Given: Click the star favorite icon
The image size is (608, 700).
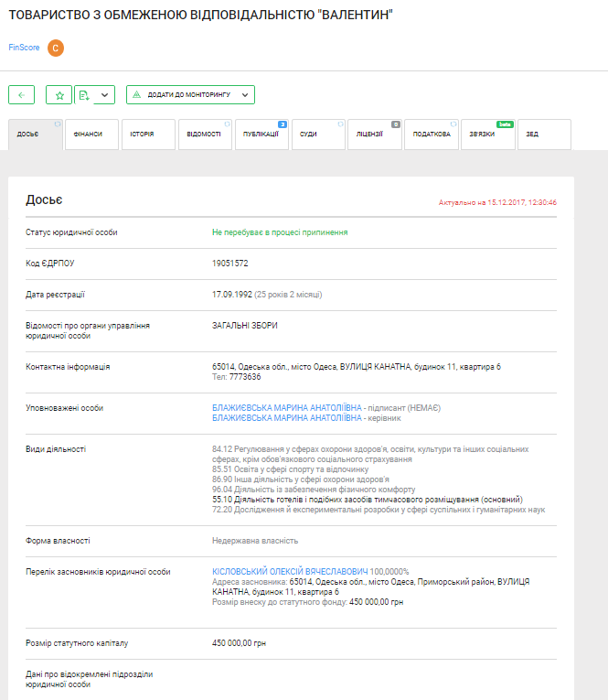Looking at the screenshot, I should pos(59,94).
